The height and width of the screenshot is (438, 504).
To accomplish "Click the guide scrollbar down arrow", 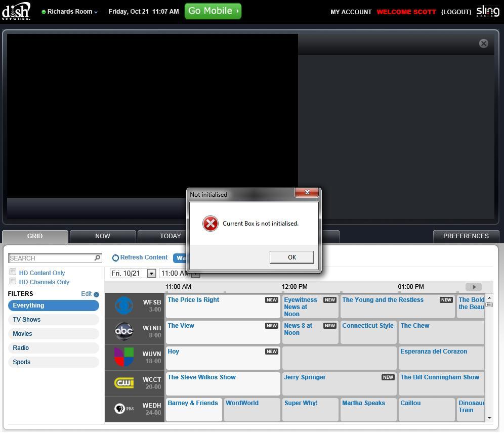I will point(489,418).
